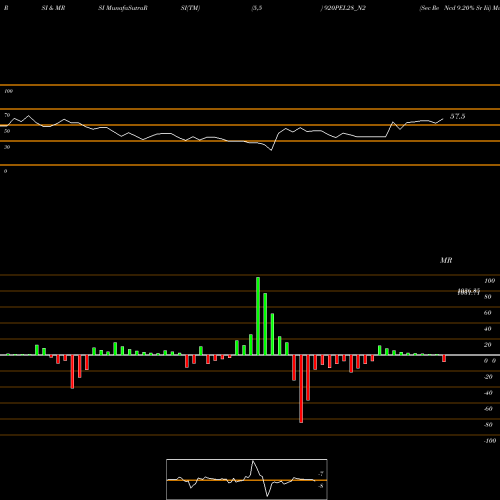Click the 'Ncd 9.20% Sr Iii' description text

click(x=467, y=8)
